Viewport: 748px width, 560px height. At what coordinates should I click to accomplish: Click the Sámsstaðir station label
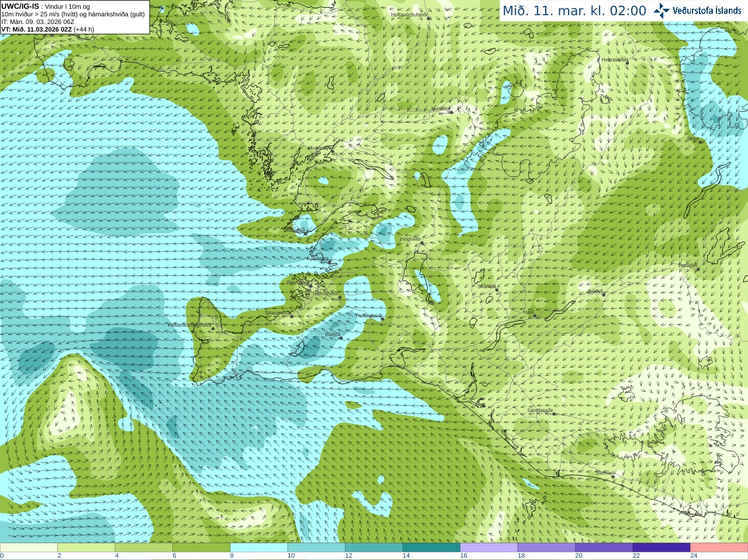(540, 410)
